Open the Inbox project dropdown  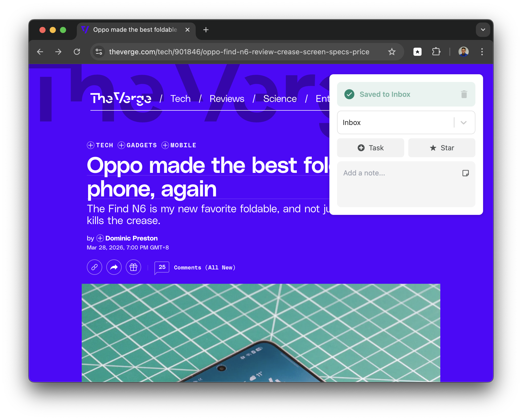pyautogui.click(x=463, y=123)
